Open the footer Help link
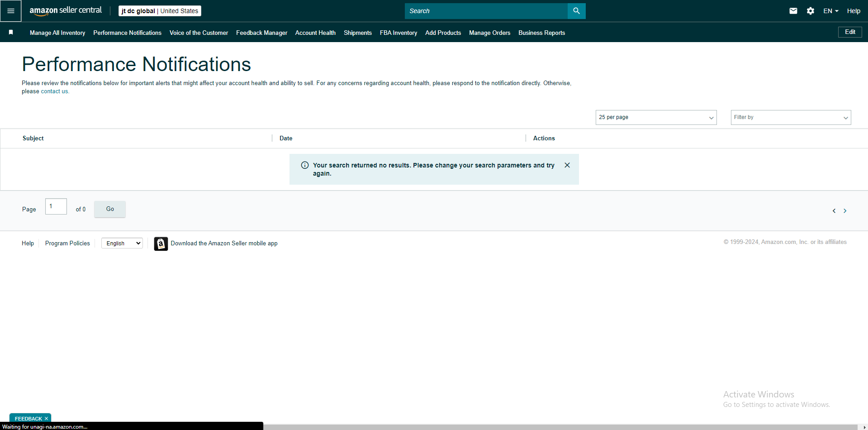 (28, 244)
